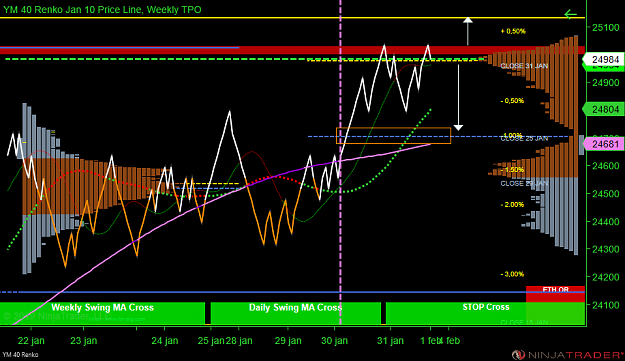Click the 24100 price axis label

[605, 305]
